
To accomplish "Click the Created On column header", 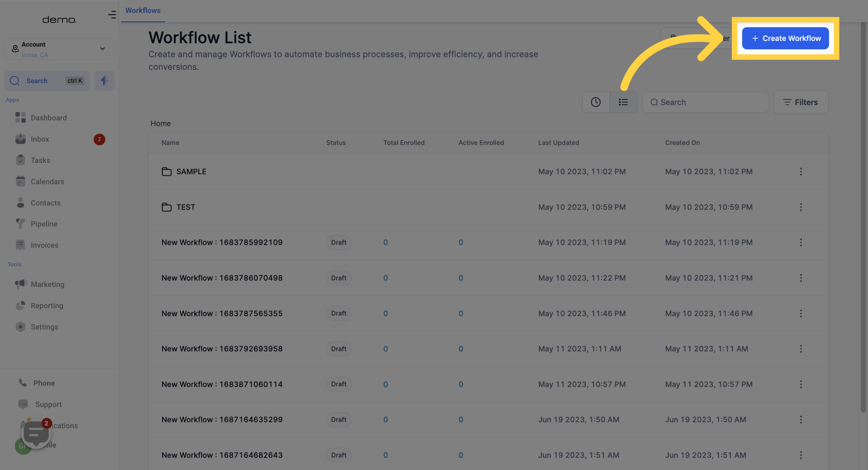I will click(682, 142).
